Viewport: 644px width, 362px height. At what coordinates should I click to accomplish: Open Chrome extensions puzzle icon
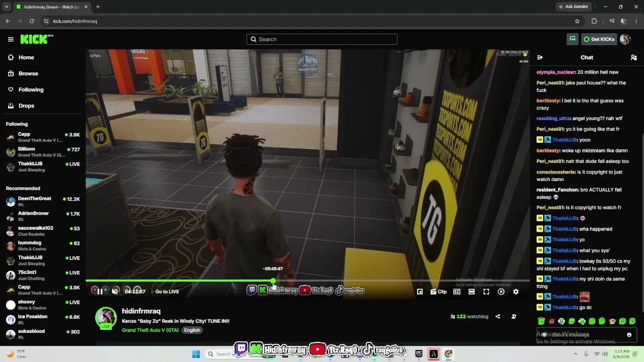pyautogui.click(x=594, y=21)
